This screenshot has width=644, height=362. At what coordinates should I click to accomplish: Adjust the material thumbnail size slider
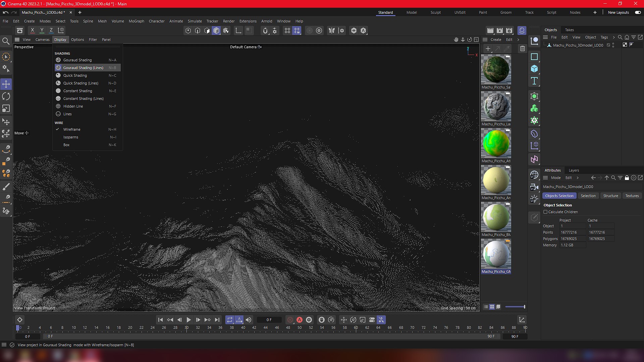(x=515, y=307)
